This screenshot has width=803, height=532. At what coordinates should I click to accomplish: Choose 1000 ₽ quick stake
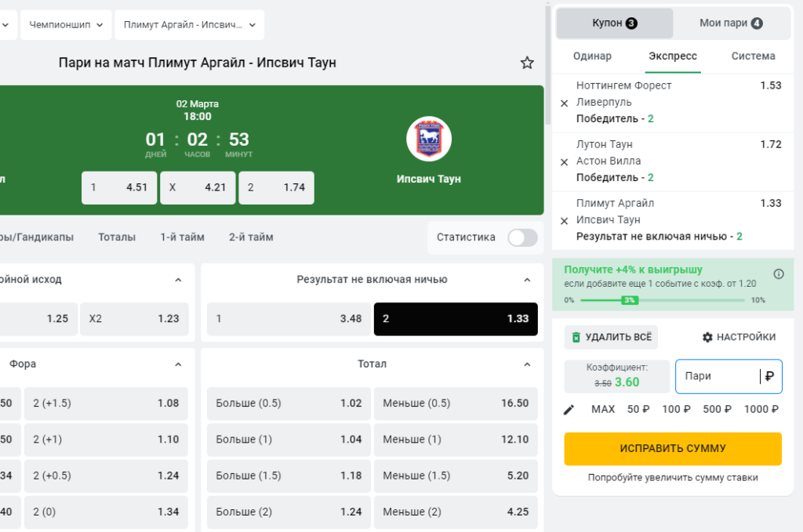[x=761, y=409]
